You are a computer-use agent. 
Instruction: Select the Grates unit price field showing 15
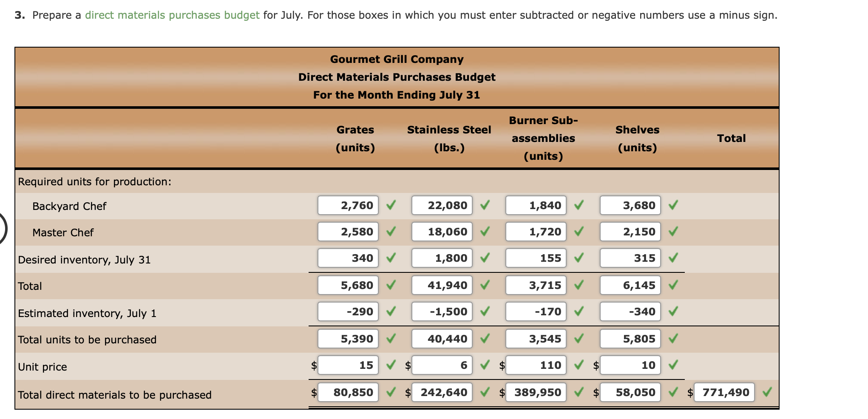tap(348, 365)
